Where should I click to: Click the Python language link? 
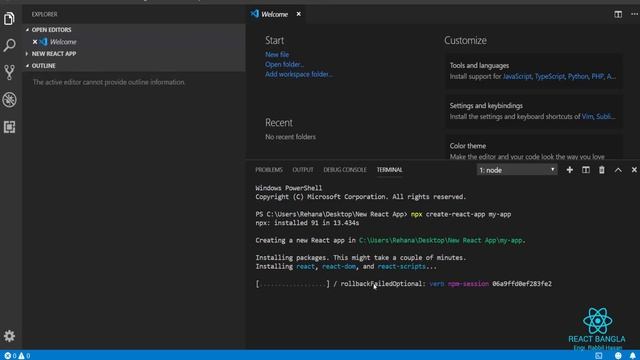(578, 76)
